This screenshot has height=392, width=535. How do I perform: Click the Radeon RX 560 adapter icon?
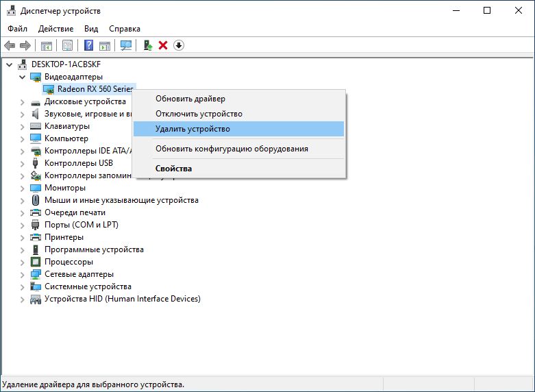click(49, 89)
